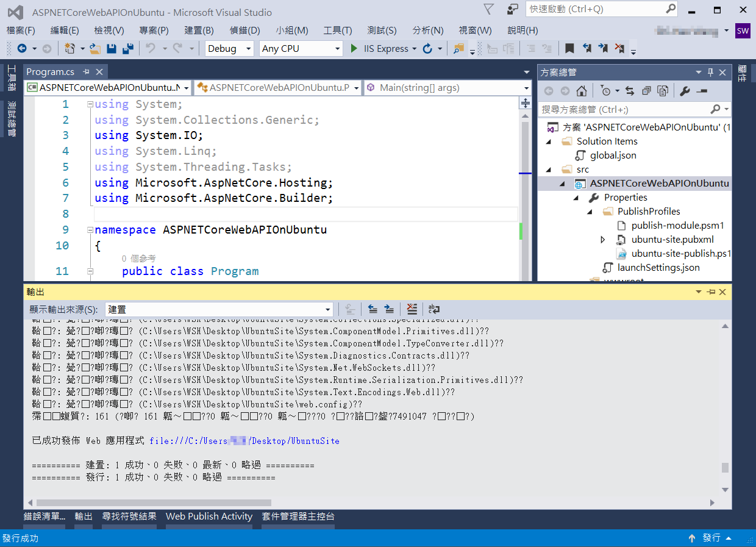The image size is (756, 547).
Task: Switch to the 尋找符號結果 tab
Action: point(129,517)
